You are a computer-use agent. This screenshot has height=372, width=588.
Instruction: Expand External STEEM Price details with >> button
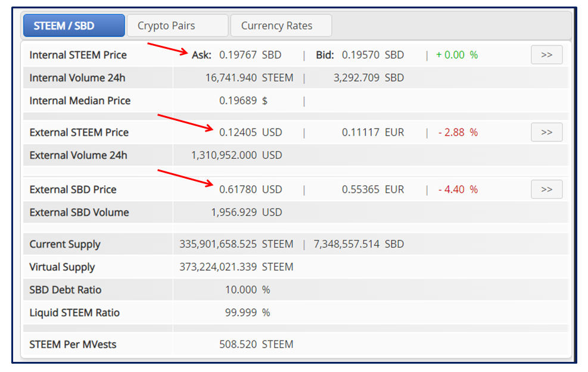click(x=546, y=132)
